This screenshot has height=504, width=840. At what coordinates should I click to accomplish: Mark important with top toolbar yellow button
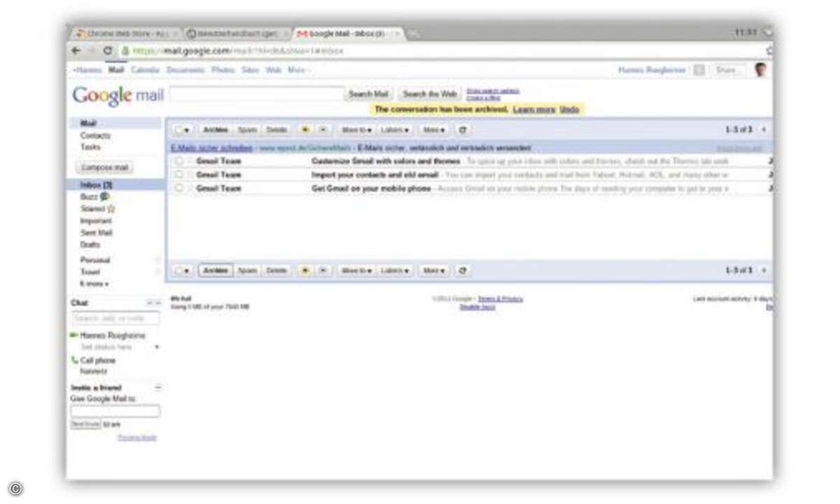(305, 129)
